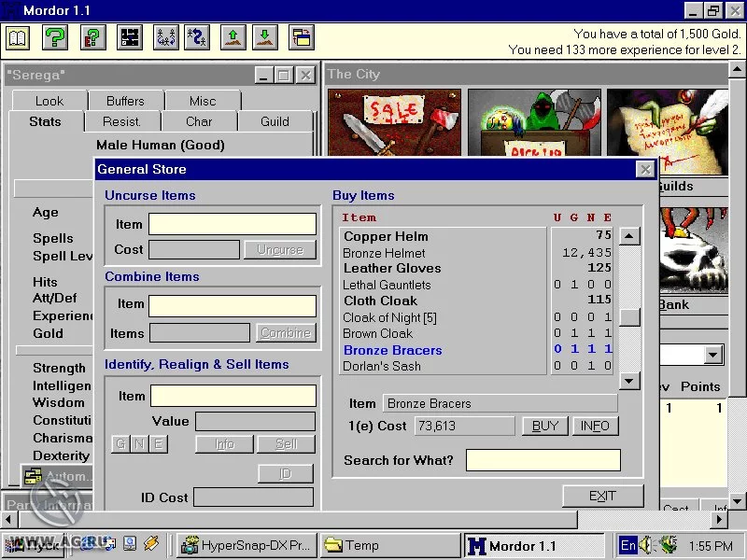
Task: Click the figures with question mark icon
Action: click(x=197, y=37)
